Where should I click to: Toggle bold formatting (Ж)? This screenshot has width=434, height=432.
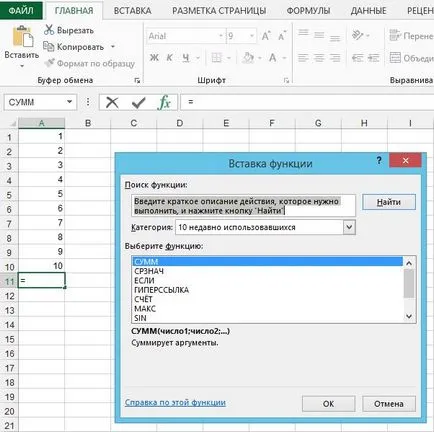[x=154, y=58]
